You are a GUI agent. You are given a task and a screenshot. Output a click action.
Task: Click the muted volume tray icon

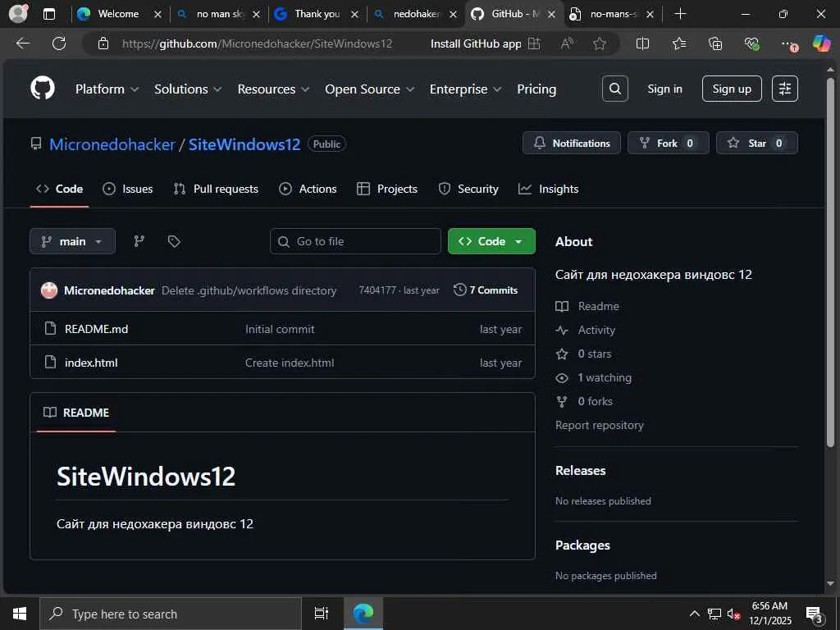tap(733, 614)
